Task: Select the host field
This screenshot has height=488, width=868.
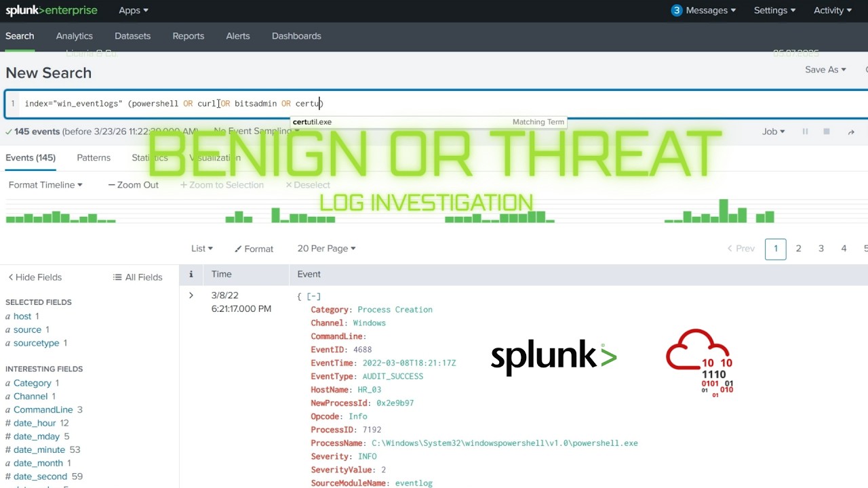Action: click(22, 316)
